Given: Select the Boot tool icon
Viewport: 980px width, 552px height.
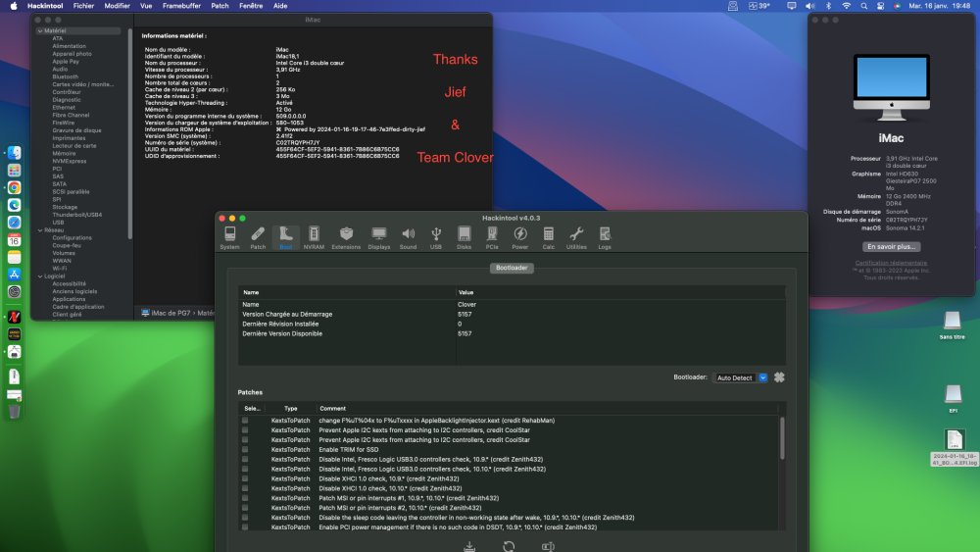Looking at the screenshot, I should coord(285,238).
